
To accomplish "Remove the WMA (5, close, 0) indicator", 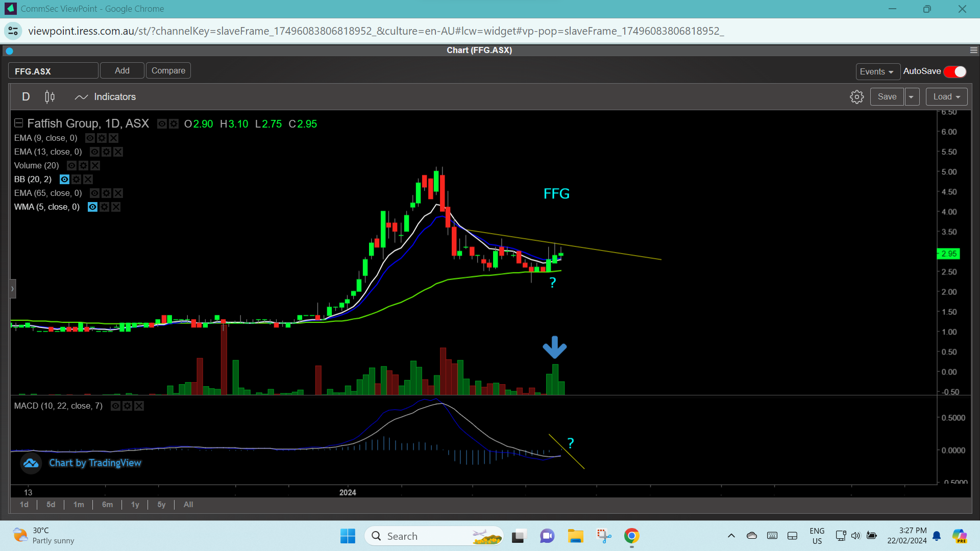I will tap(116, 207).
